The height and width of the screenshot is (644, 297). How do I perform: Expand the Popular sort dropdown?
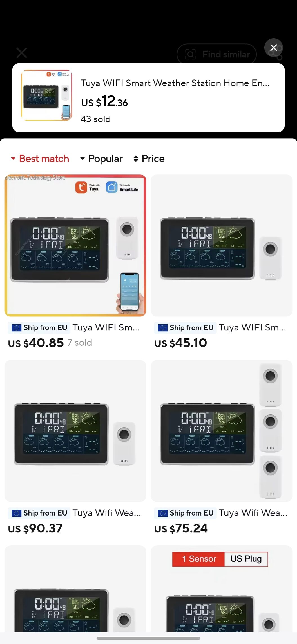[101, 159]
